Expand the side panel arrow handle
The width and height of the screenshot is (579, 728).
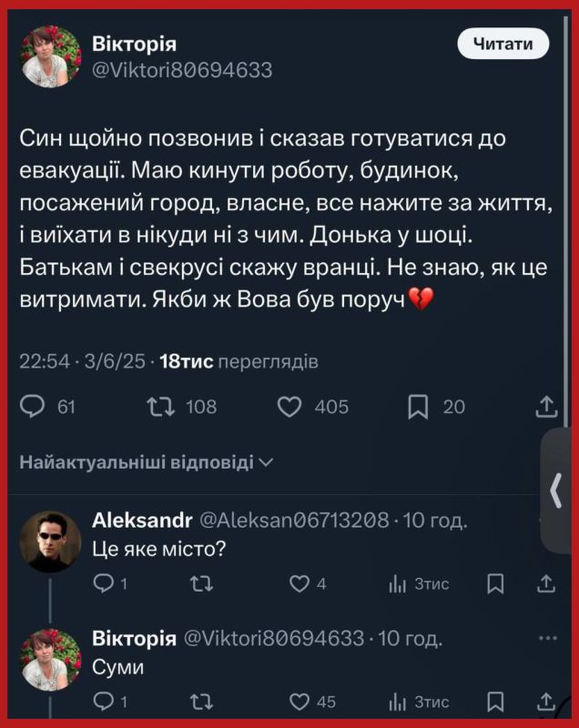click(556, 491)
